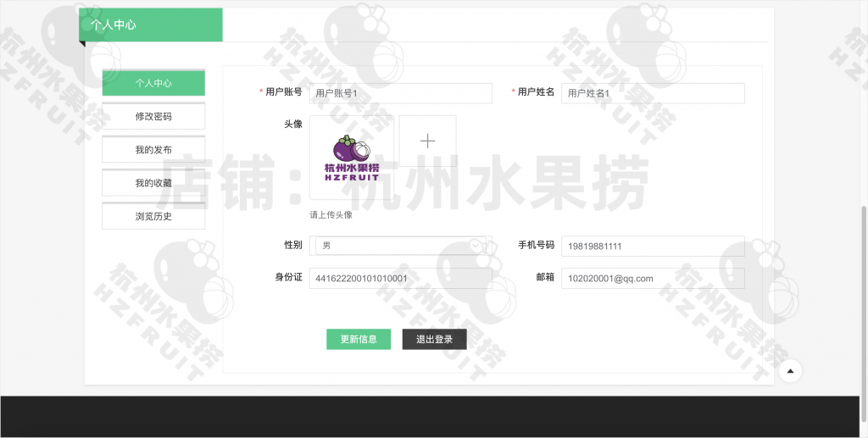Screen dimensions: 868x438
Task: Select the 个人中心 sidebar menu item
Action: pos(153,83)
